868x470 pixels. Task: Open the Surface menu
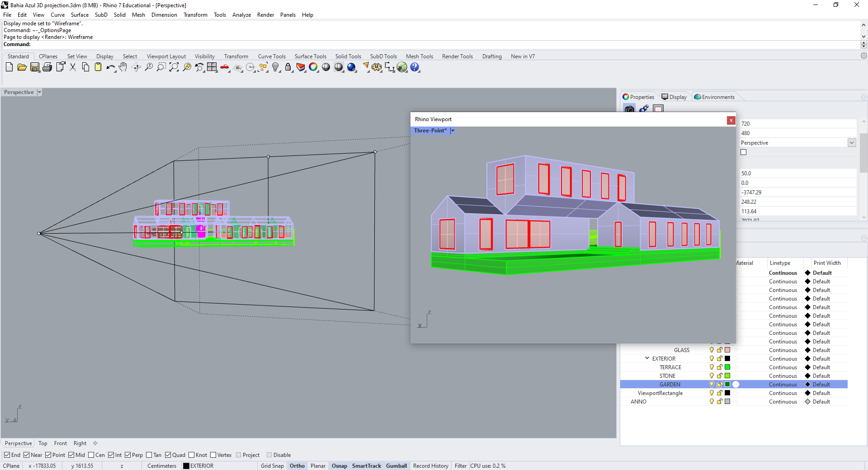tap(80, 15)
